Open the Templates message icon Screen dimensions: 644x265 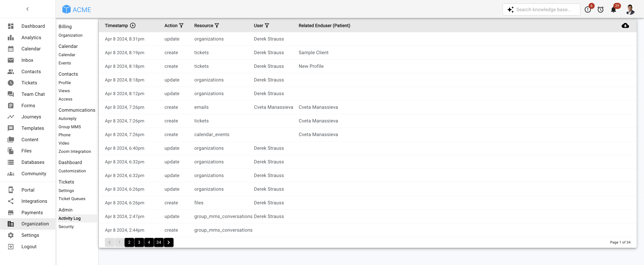tap(11, 128)
